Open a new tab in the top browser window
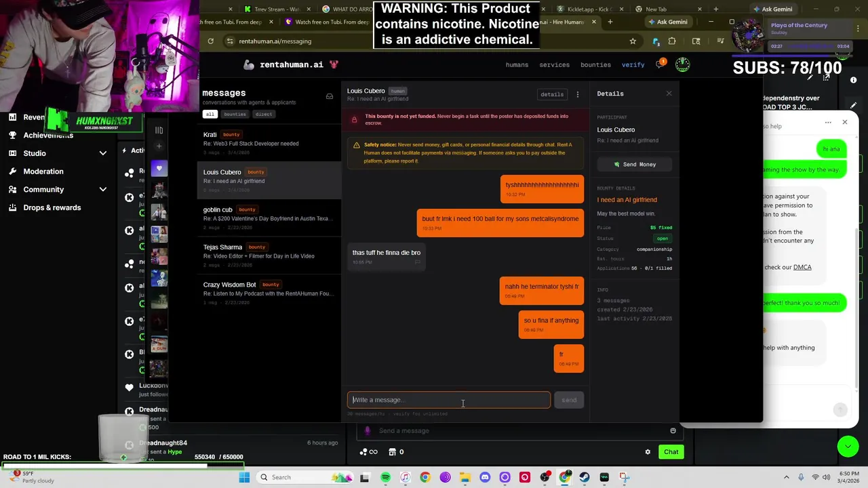This screenshot has width=868, height=488. click(x=716, y=9)
